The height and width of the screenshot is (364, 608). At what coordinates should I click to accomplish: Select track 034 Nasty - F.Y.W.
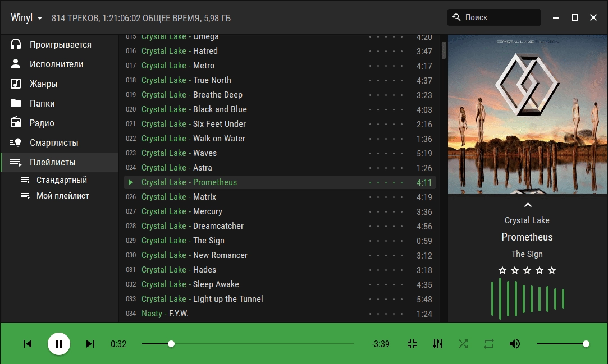point(280,314)
